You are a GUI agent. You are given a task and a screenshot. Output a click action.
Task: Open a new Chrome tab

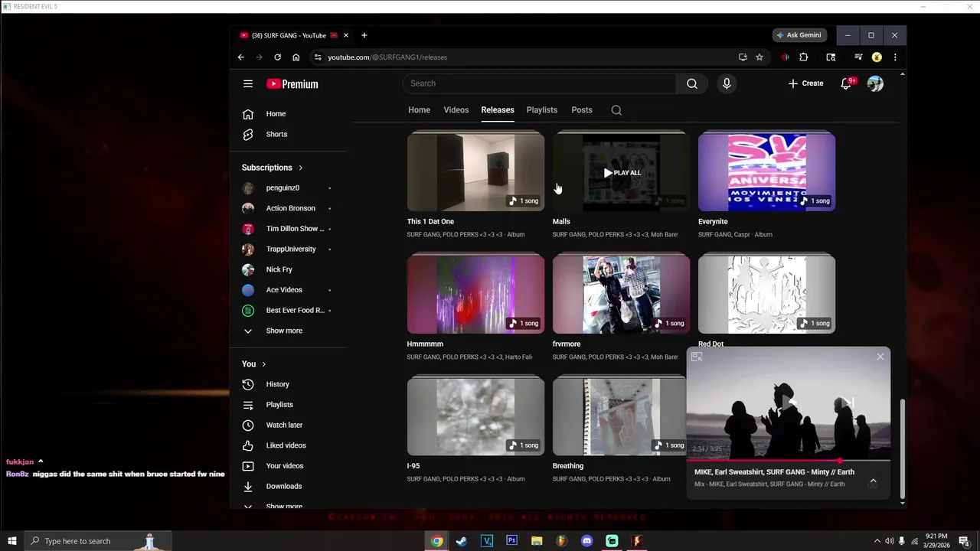(x=364, y=35)
